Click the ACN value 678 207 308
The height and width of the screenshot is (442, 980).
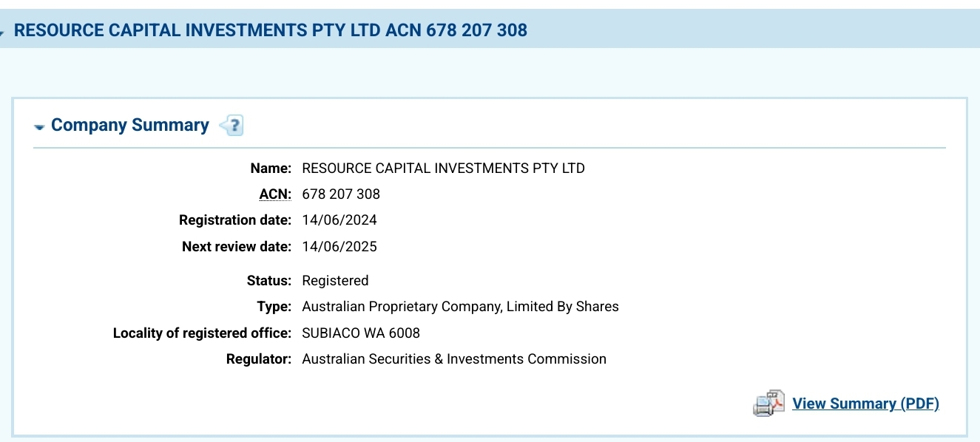[341, 194]
